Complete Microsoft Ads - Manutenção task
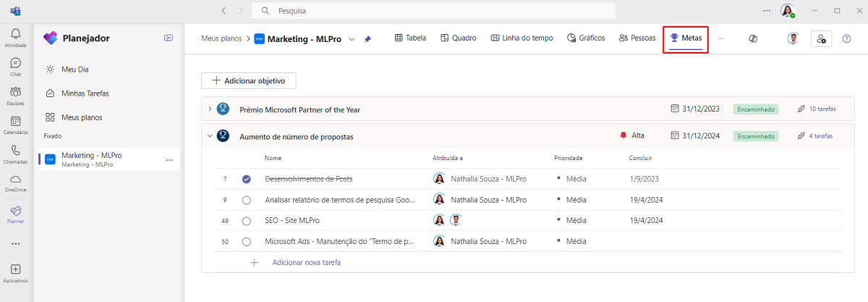 point(246,241)
